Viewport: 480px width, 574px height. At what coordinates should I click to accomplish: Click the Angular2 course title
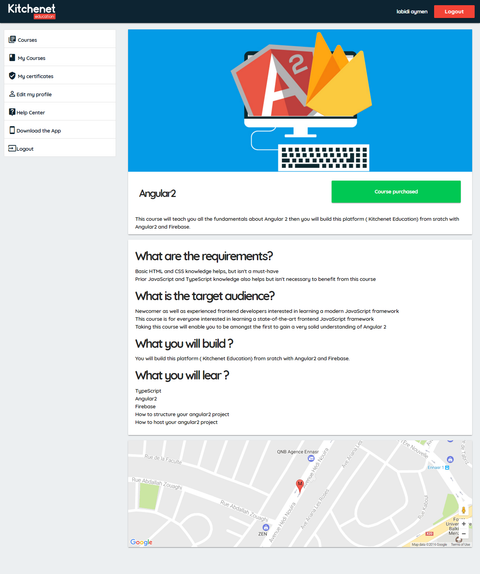point(157,193)
